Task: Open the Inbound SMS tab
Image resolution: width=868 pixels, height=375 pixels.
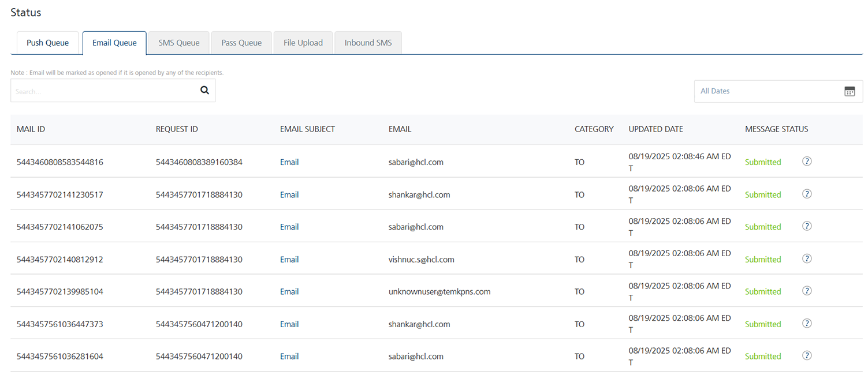Action: (368, 43)
